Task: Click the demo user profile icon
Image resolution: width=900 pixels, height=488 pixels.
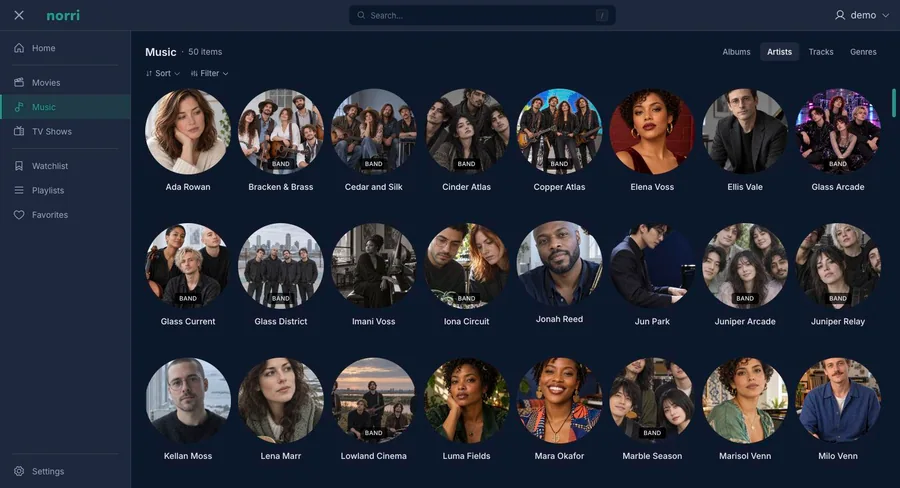Action: tap(840, 16)
